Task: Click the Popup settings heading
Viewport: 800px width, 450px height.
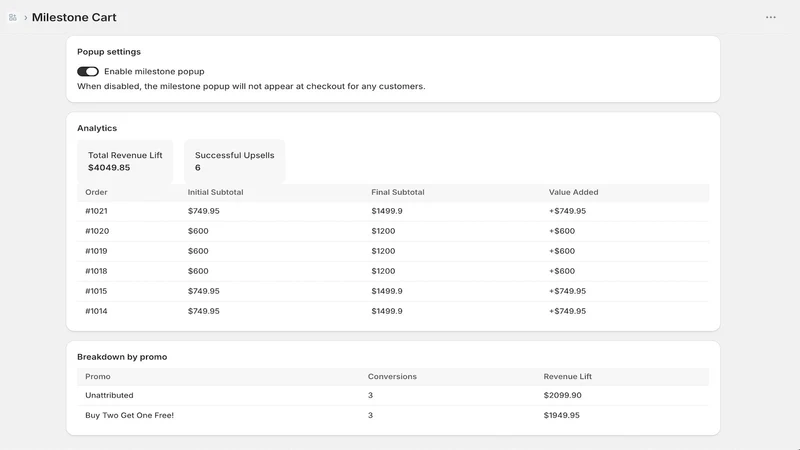Action: tap(109, 52)
